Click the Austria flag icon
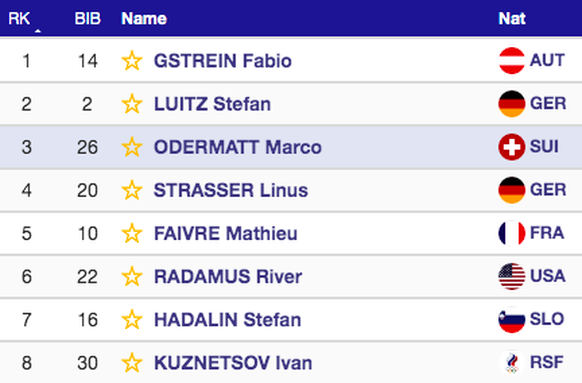Image resolution: width=582 pixels, height=383 pixels. point(511,60)
